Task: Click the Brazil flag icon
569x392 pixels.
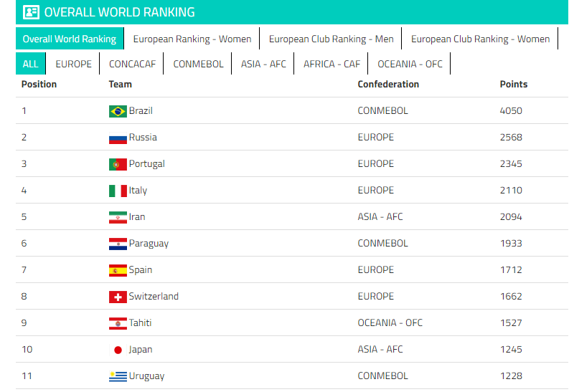Action: (x=118, y=111)
